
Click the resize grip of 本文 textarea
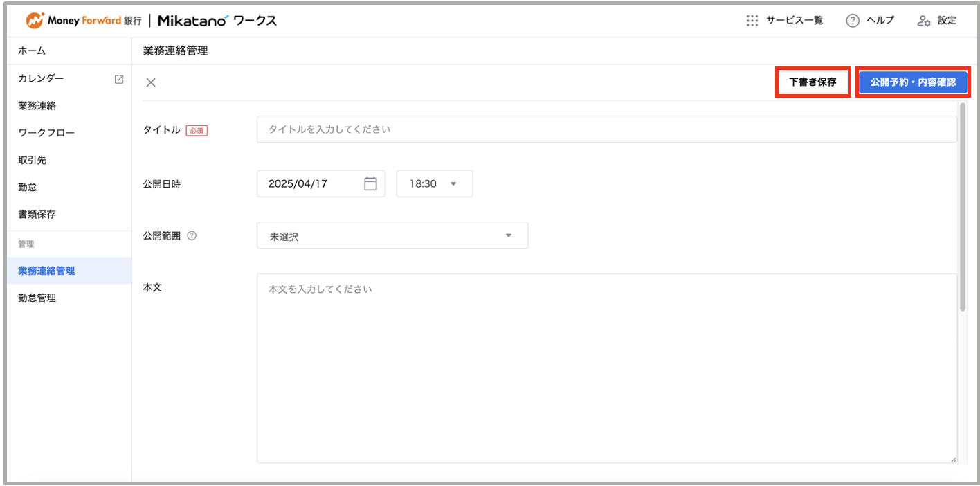click(953, 459)
